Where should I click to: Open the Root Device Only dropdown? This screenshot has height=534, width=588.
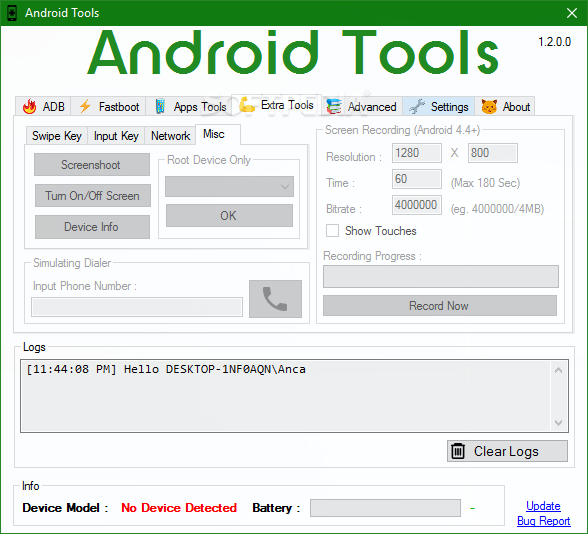(230, 186)
